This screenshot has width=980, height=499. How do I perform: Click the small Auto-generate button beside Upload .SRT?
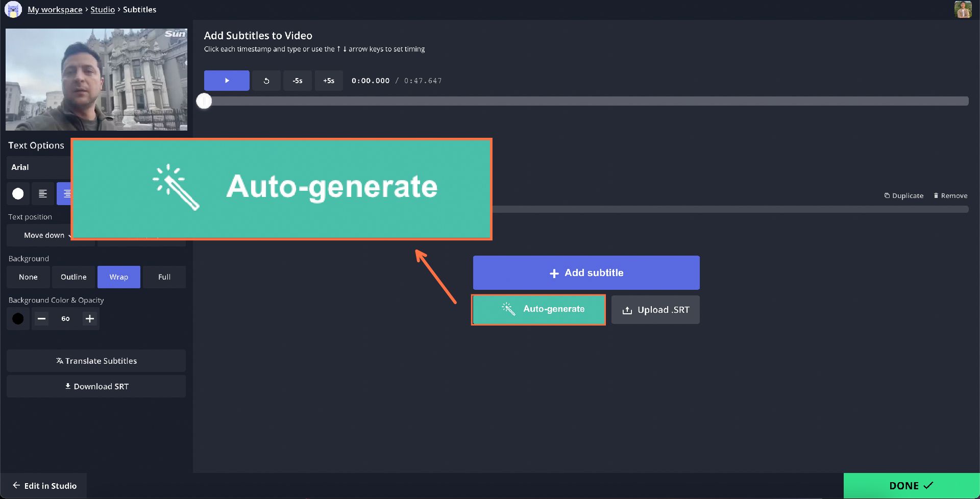538,310
